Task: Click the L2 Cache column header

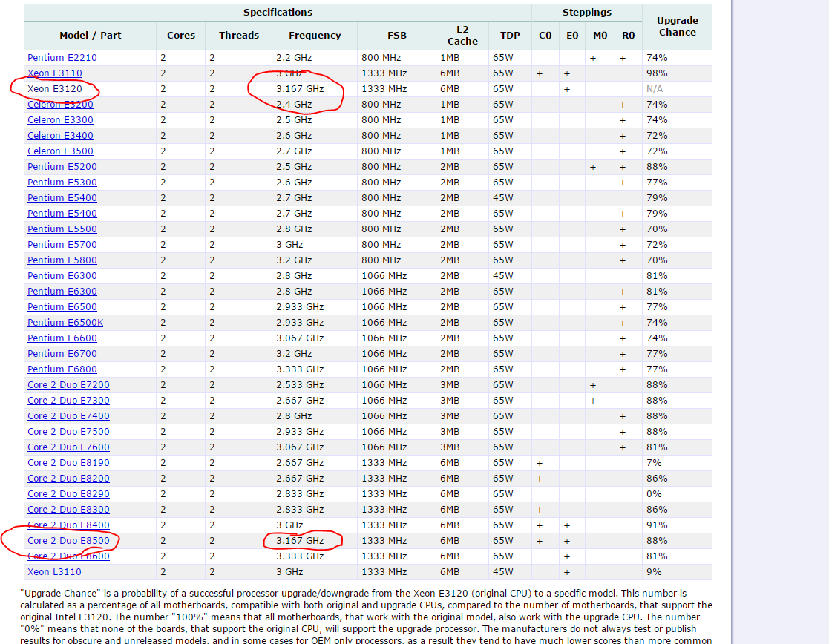Action: coord(462,36)
